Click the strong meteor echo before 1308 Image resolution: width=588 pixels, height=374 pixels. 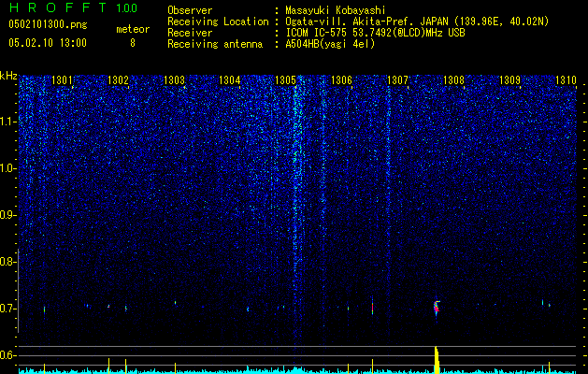click(437, 308)
